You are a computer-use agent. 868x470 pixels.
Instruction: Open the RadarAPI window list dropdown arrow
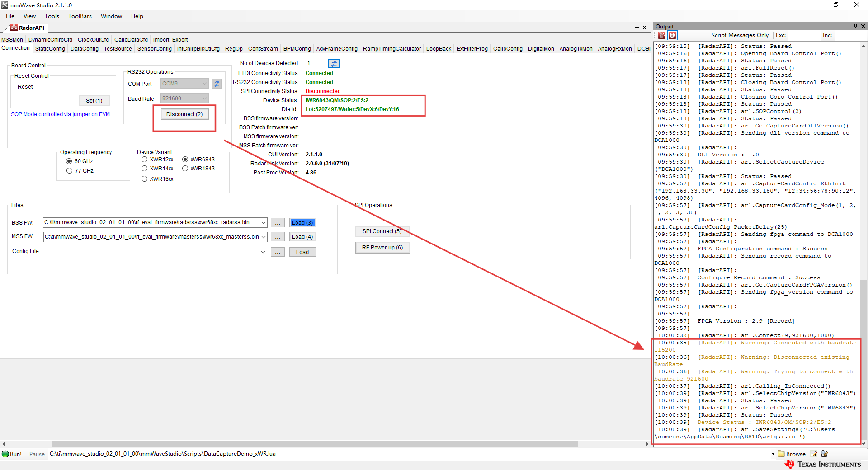[637, 28]
